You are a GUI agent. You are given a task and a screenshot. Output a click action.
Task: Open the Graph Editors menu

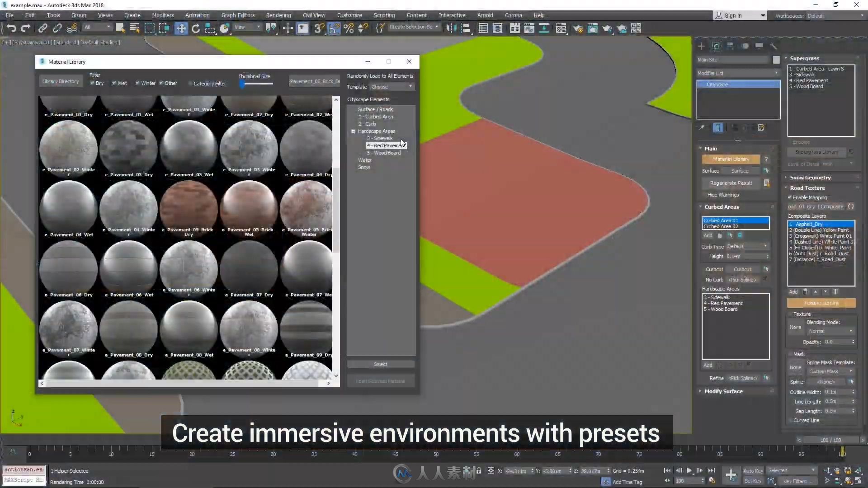[x=238, y=15]
